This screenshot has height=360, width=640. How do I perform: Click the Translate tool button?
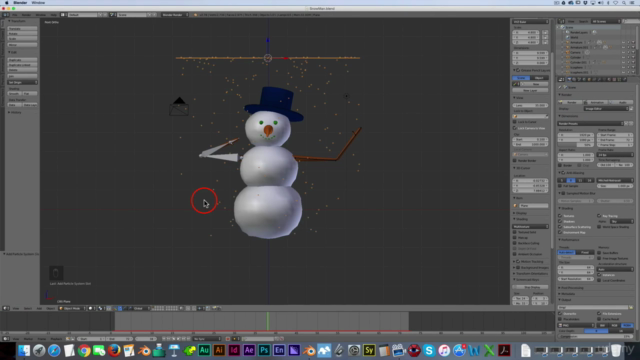point(22,29)
